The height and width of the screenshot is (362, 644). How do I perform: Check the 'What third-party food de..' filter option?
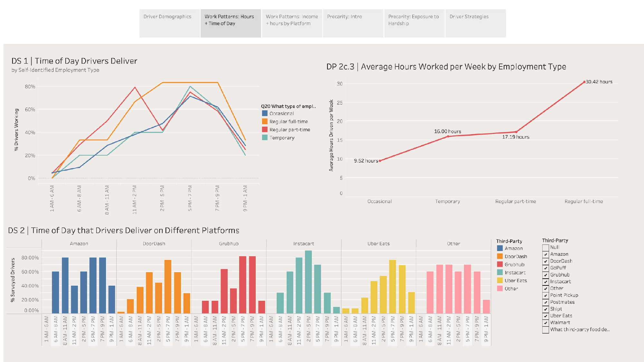545,329
